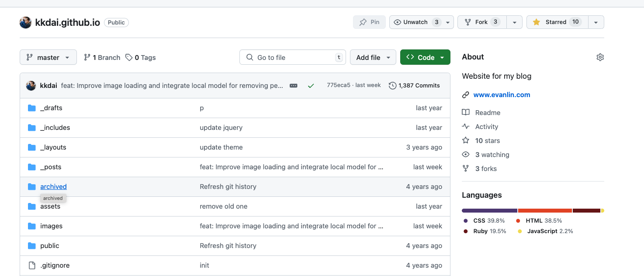Click the commit author avatar in commit bar
The image size is (644, 276).
click(x=31, y=85)
